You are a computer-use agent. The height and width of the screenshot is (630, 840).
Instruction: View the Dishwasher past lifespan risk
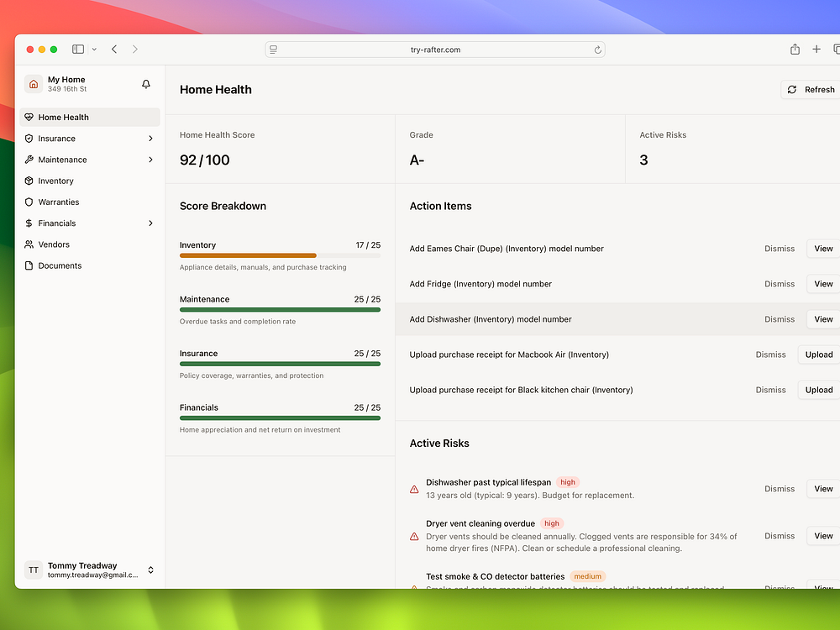823,489
